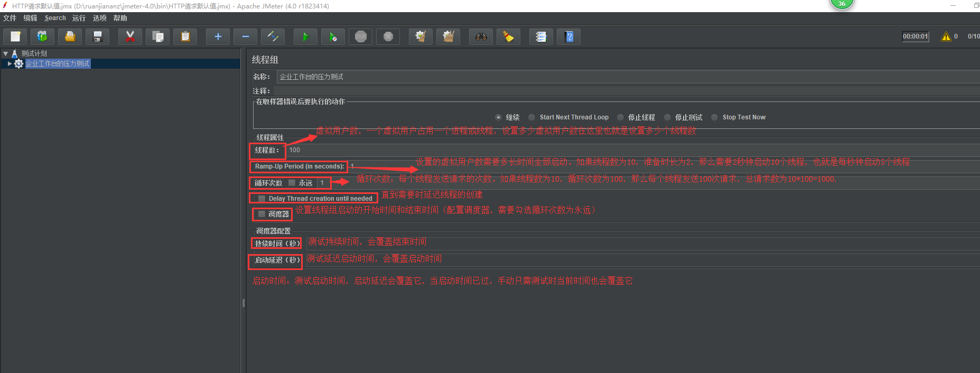Expand all nodes with plus icon
The image size is (980, 373).
(x=218, y=36)
